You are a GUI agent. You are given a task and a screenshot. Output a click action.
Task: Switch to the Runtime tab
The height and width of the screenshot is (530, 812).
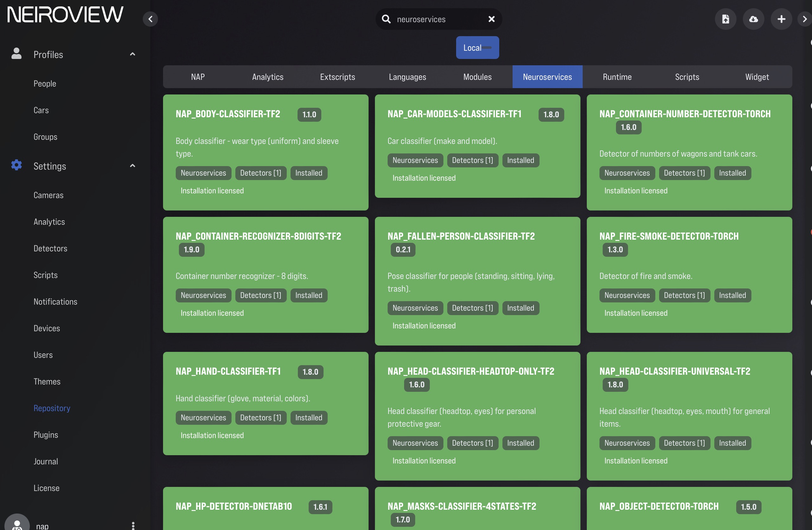(x=618, y=77)
